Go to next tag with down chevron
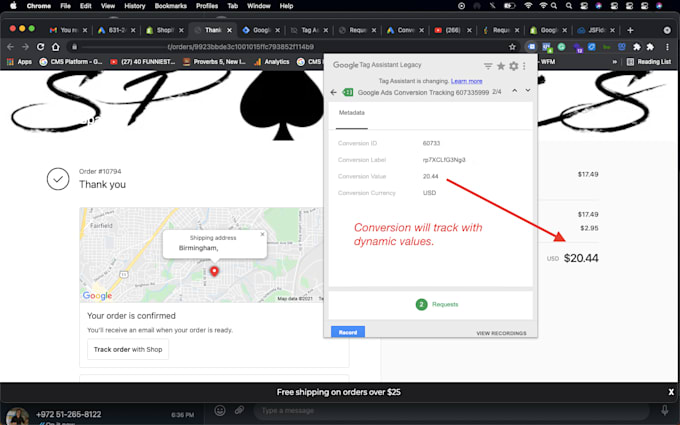The image size is (680, 425). [528, 91]
